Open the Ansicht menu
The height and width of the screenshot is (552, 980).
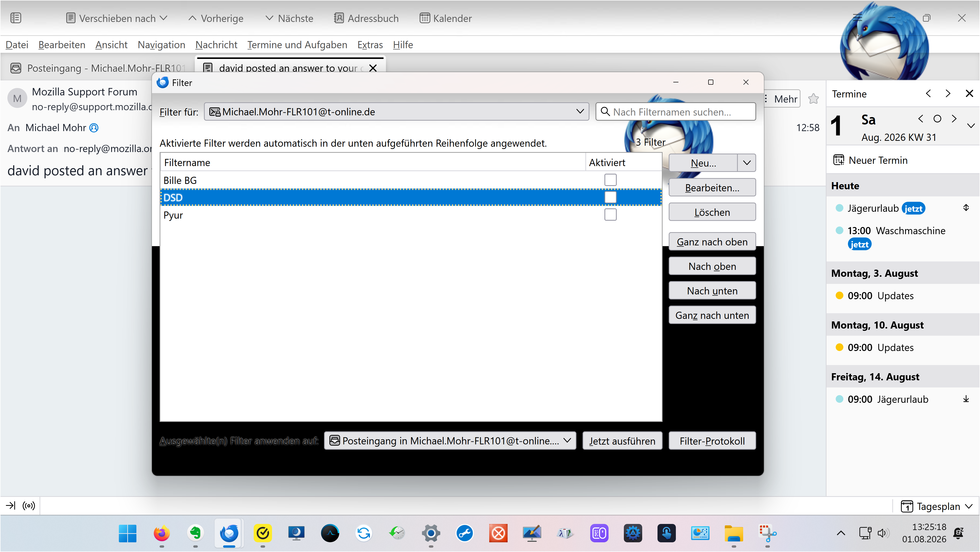111,45
